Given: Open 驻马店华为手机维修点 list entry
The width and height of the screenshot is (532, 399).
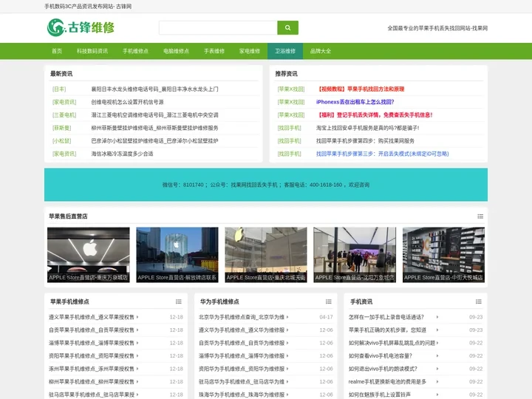Looking at the screenshot, I should tap(242, 382).
